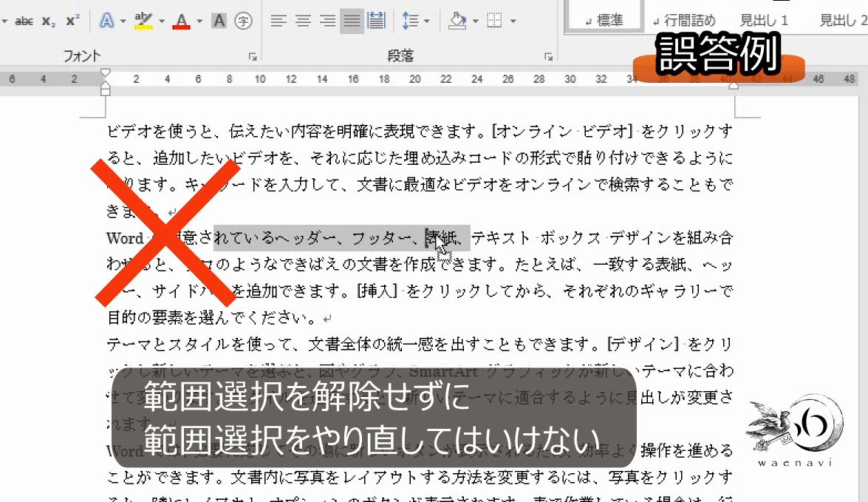Toggle justify alignment
Screen dimensions: 868x502
352,21
